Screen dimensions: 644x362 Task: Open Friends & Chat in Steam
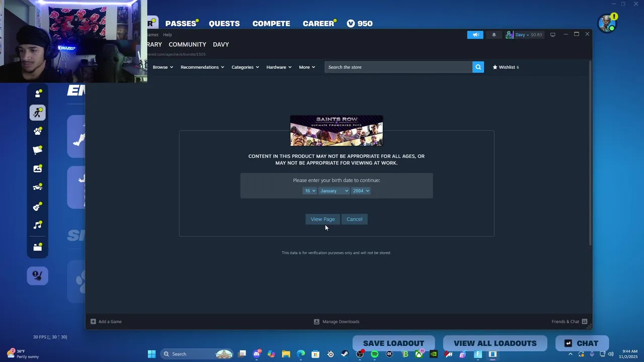(x=569, y=321)
